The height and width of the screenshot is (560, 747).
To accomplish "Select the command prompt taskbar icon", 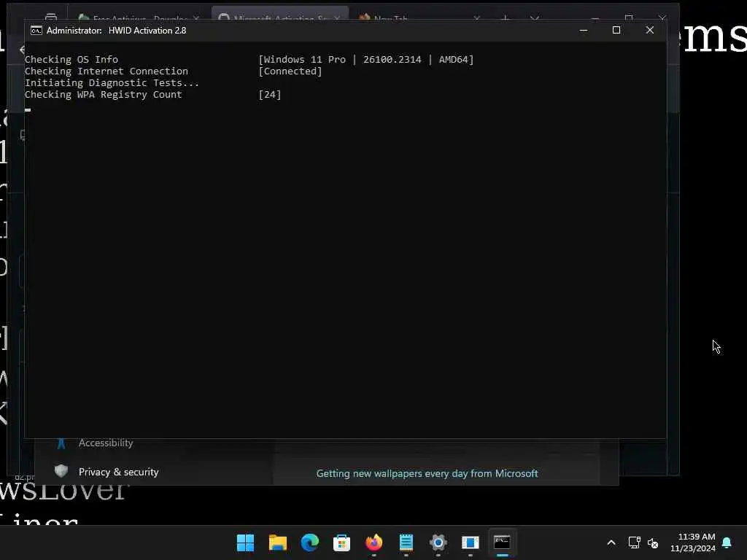I will tap(502, 542).
